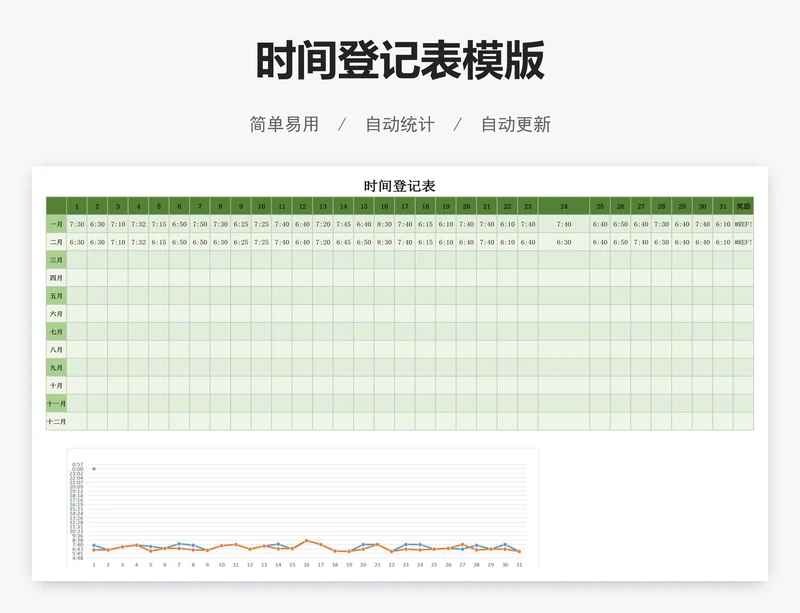Click the 八月 row label
Screen dimensions: 800x613
56,350
